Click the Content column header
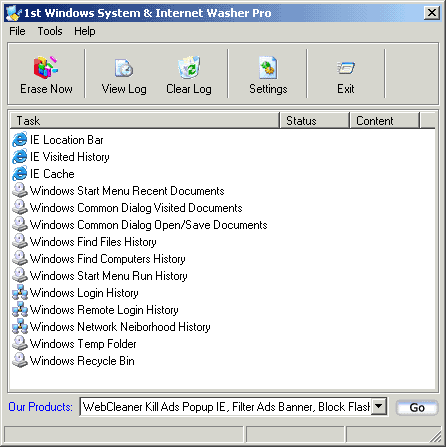The image size is (446, 447). tap(385, 120)
